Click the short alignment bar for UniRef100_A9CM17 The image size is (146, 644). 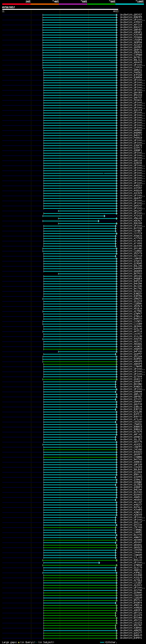(x=71, y=221)
